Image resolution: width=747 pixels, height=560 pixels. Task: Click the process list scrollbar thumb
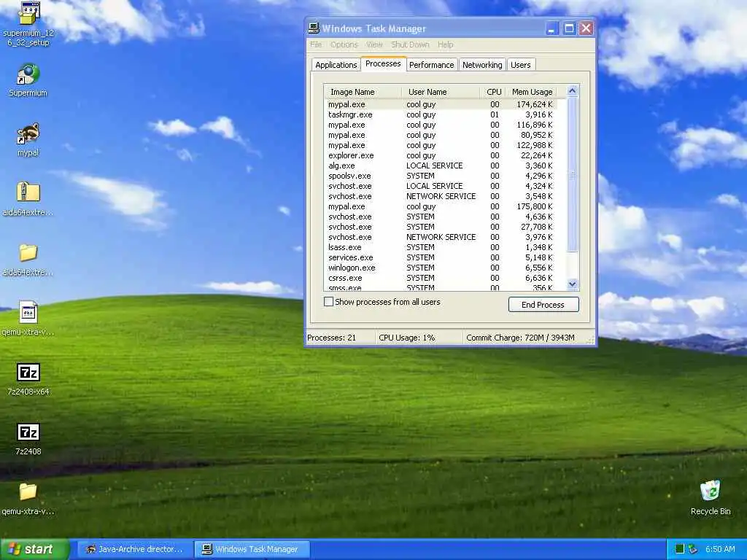point(573,175)
